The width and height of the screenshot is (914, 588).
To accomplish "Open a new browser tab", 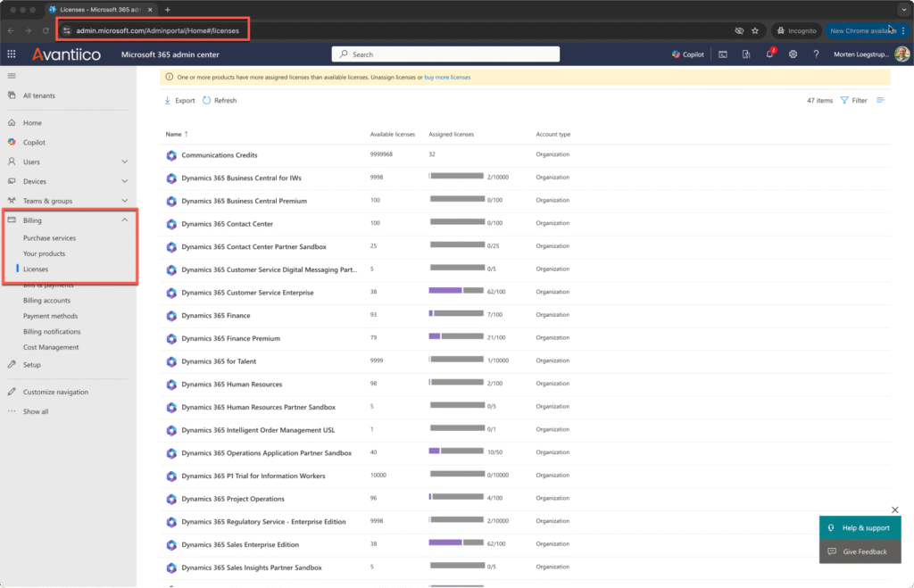I will coord(167,9).
